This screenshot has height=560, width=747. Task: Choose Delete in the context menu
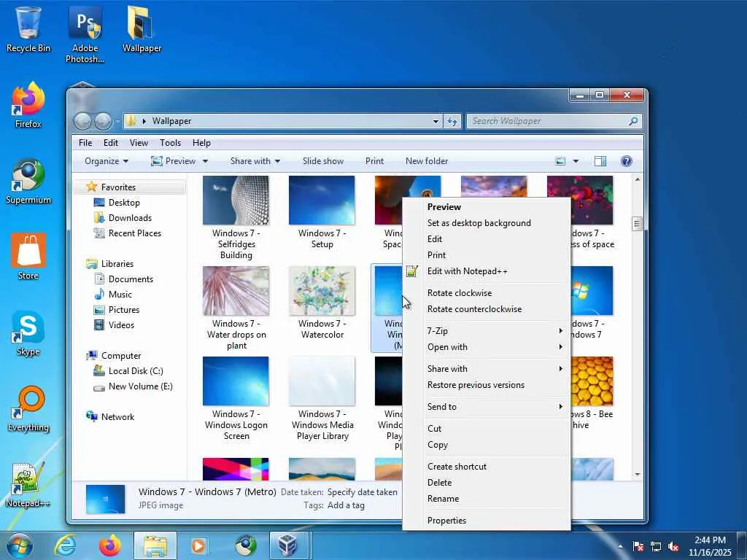(486, 483)
